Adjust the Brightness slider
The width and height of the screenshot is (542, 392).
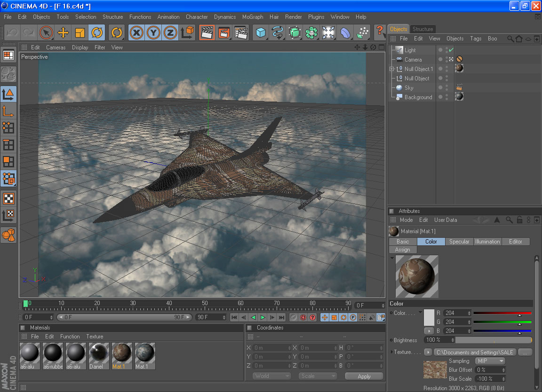(494, 340)
